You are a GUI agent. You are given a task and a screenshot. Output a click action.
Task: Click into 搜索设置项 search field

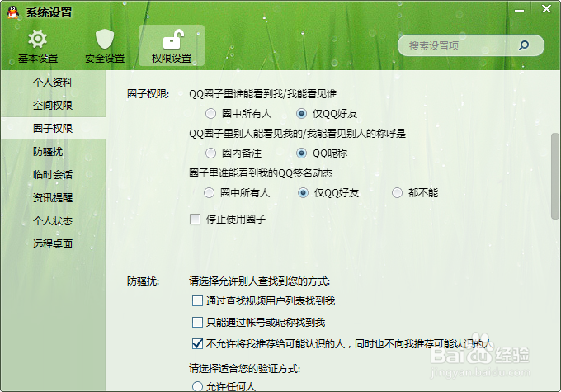tap(470, 45)
